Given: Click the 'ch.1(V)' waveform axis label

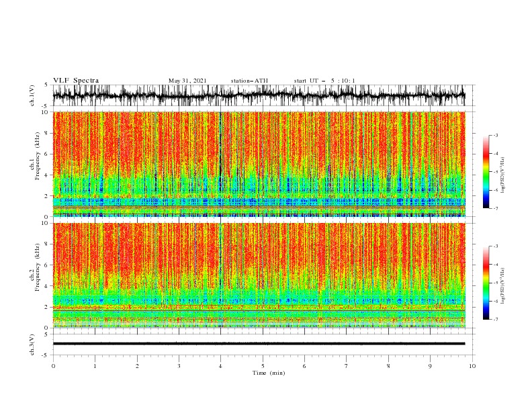Looking at the screenshot, I should coord(32,95).
